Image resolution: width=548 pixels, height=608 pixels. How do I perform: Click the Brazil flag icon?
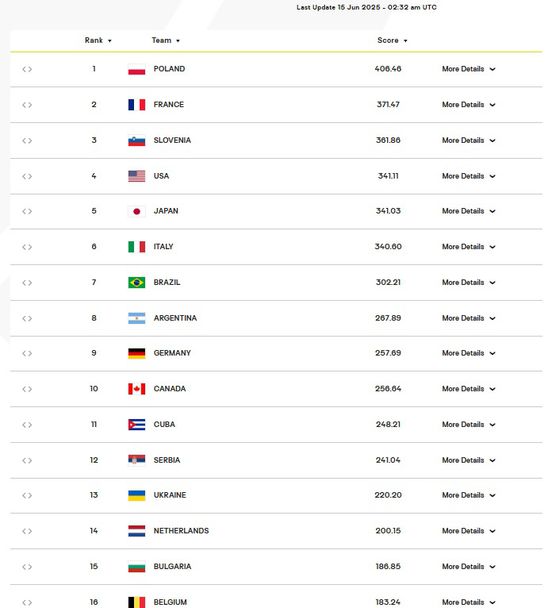click(x=137, y=282)
